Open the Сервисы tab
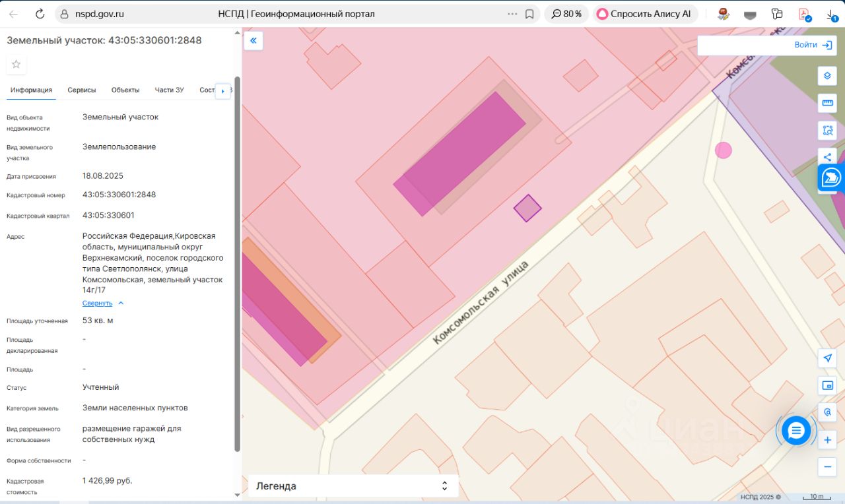This screenshot has width=845, height=504. (x=82, y=90)
